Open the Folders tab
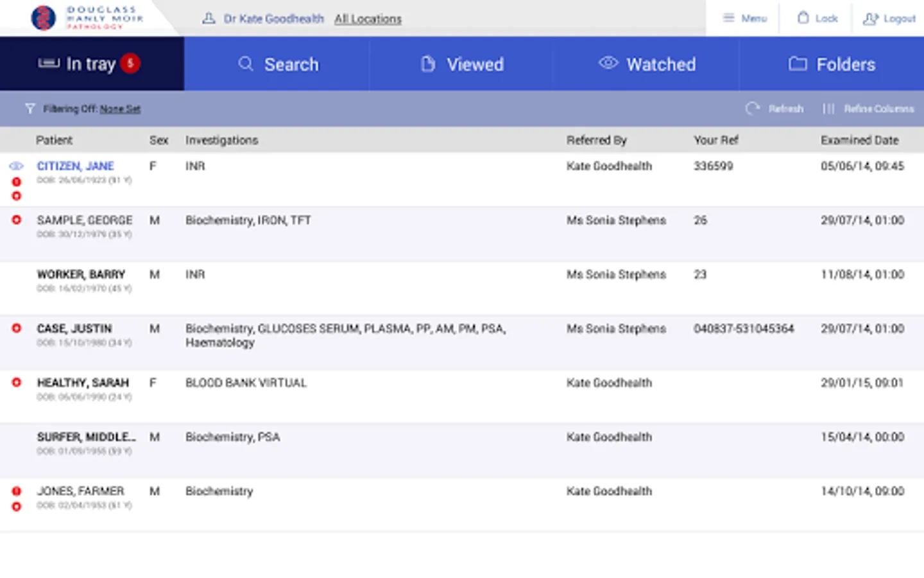This screenshot has width=924, height=578. [832, 64]
